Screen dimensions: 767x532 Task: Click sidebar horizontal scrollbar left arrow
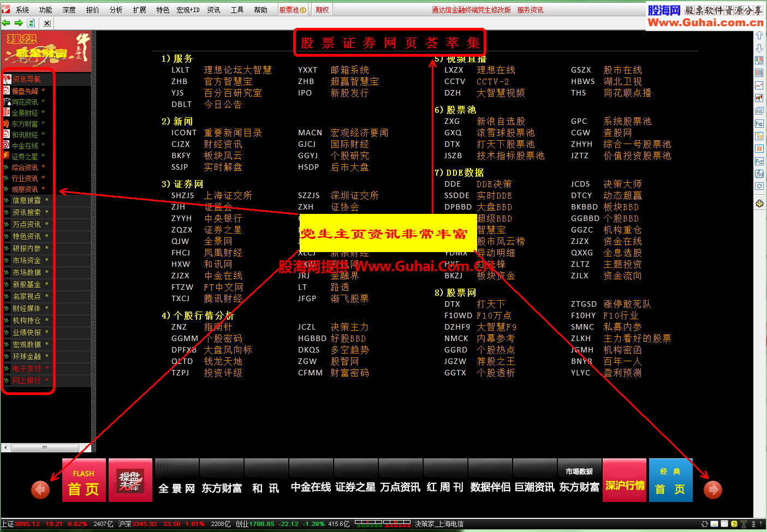[5, 447]
